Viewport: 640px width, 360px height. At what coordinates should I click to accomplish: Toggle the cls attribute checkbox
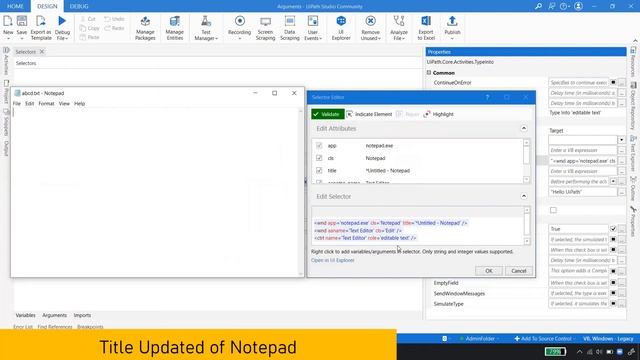319,158
